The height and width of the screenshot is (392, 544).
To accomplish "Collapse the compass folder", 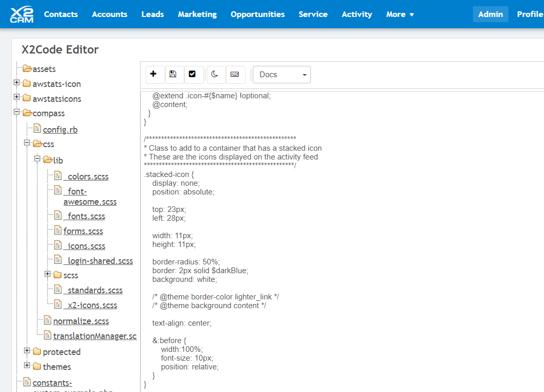I will 16,112.
